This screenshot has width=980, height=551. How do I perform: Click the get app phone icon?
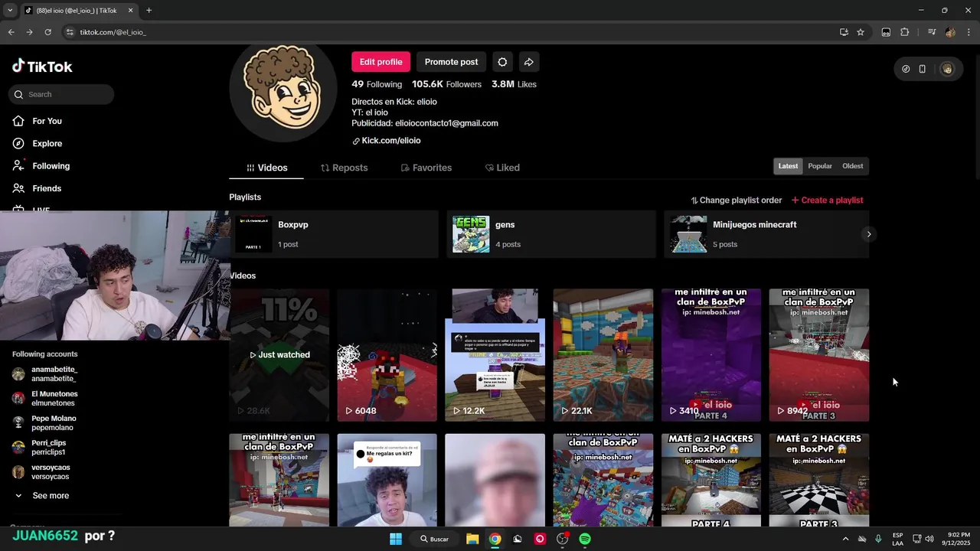click(x=922, y=69)
